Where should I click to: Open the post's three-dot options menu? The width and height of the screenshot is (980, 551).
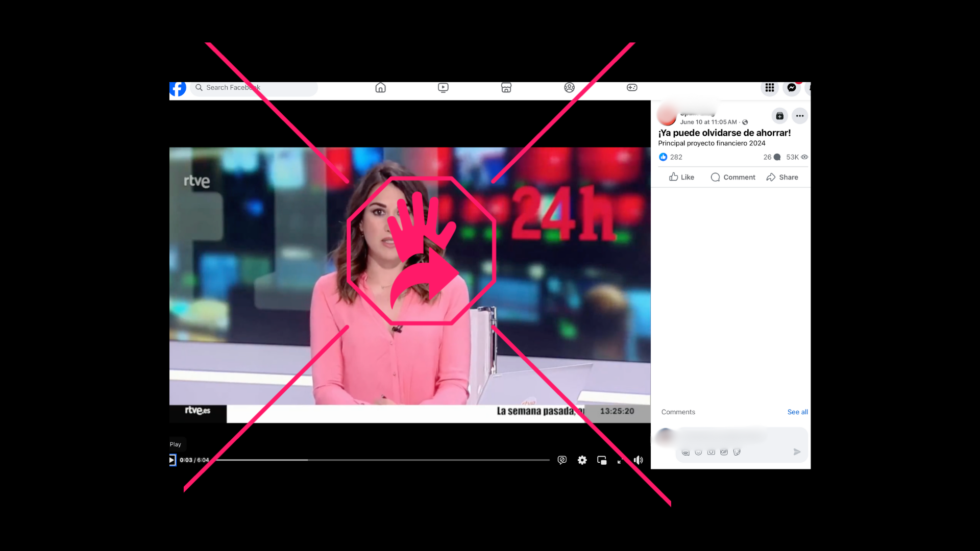coord(800,116)
